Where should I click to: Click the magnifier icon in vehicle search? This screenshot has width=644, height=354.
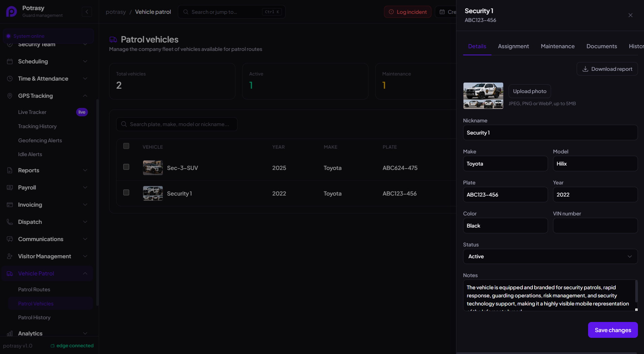tap(124, 124)
